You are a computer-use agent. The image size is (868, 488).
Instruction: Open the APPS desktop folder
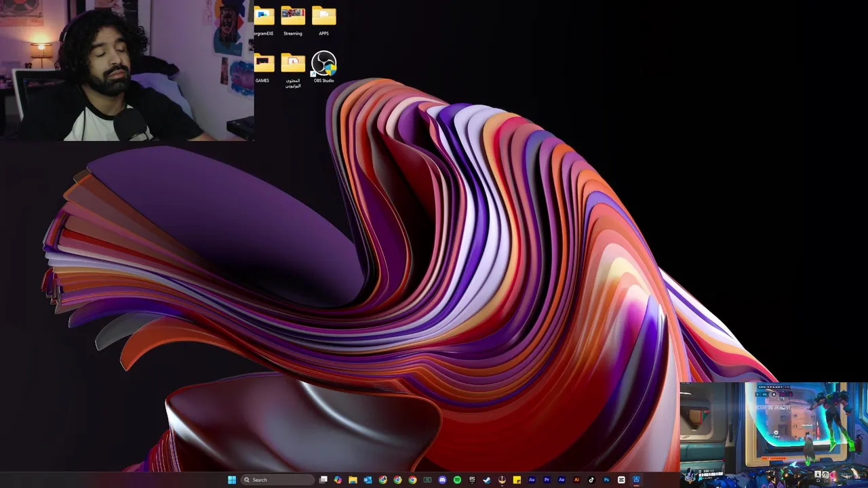click(323, 20)
